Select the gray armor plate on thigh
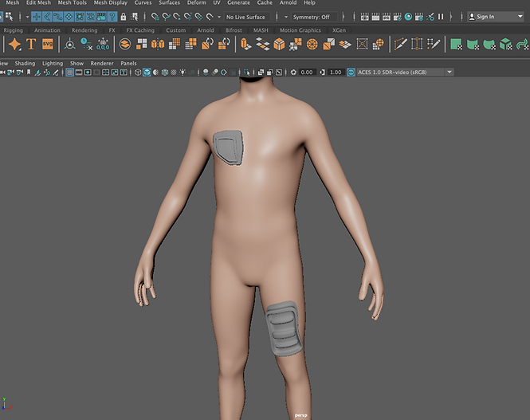530x420 pixels. [284, 328]
